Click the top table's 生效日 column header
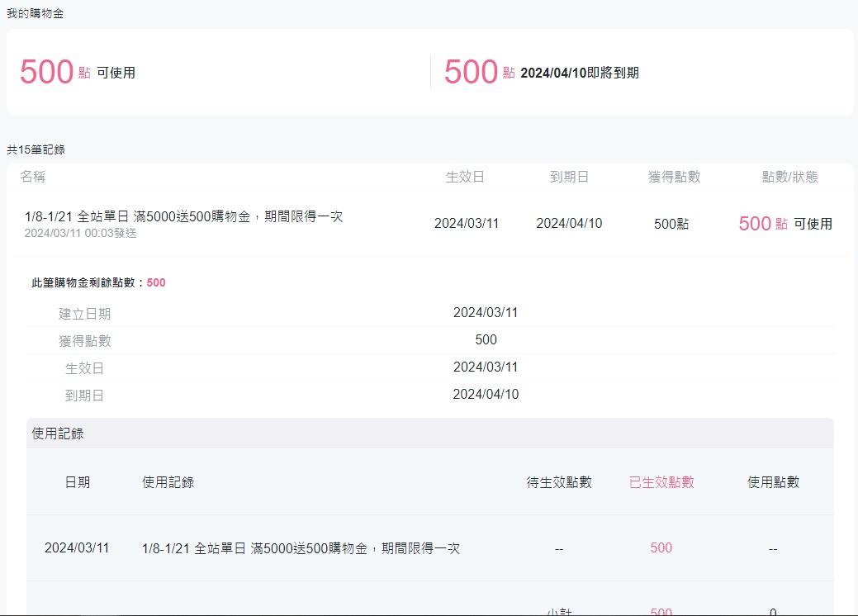Viewport: 858px width, 616px height. tap(465, 177)
